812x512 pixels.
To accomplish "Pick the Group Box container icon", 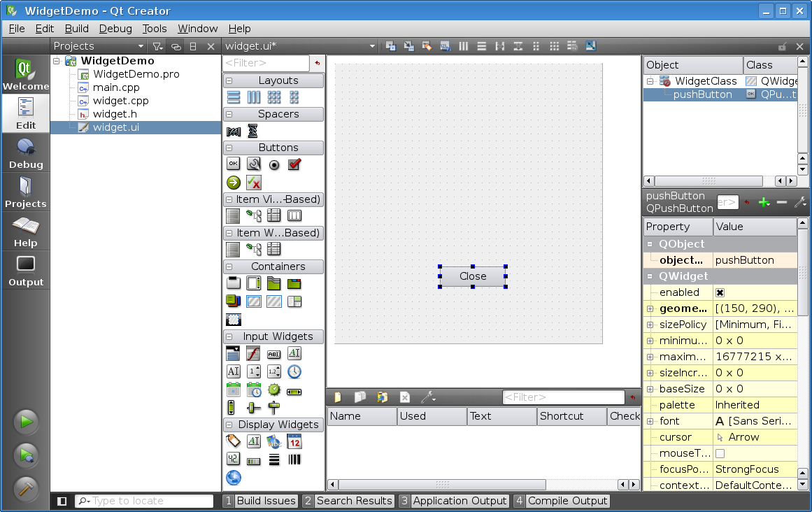I will 234,283.
